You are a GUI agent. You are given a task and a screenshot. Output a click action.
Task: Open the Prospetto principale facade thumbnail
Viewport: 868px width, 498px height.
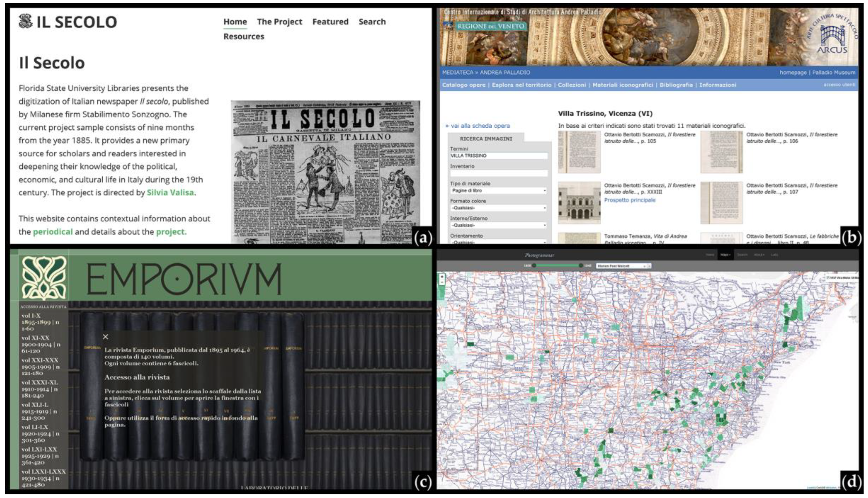[x=579, y=203]
